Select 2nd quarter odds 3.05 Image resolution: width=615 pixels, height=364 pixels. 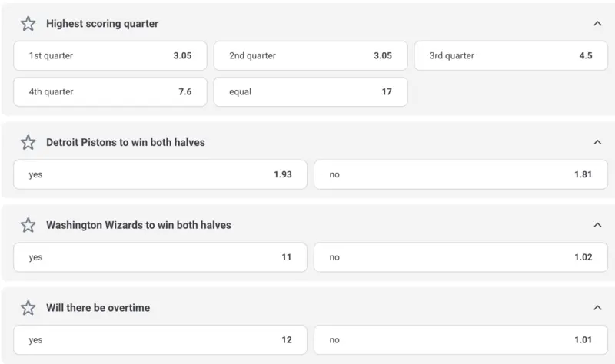(310, 56)
